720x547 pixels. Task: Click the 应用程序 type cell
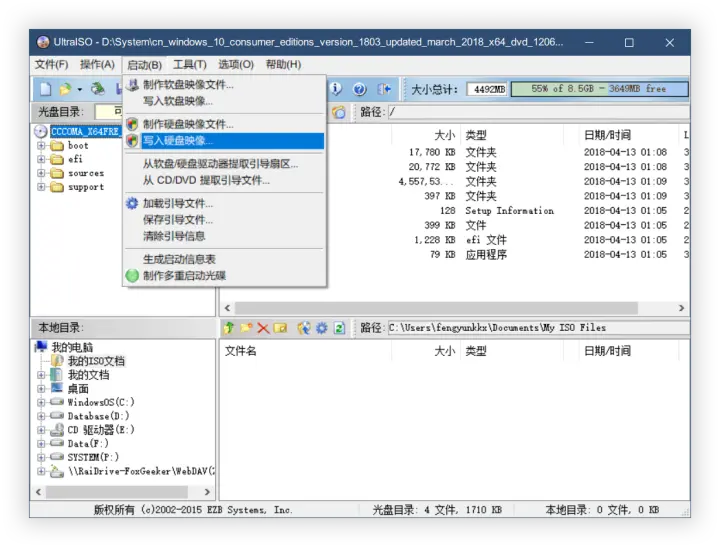(486, 254)
